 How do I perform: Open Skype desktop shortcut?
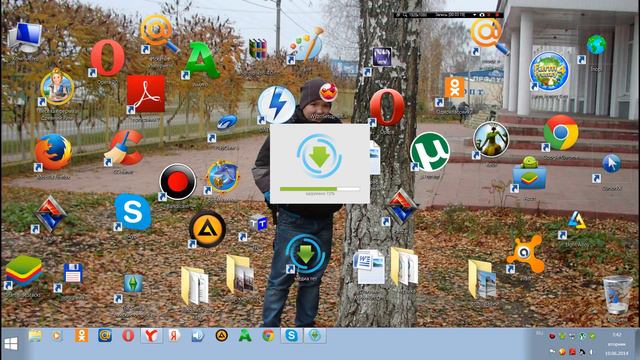133,212
